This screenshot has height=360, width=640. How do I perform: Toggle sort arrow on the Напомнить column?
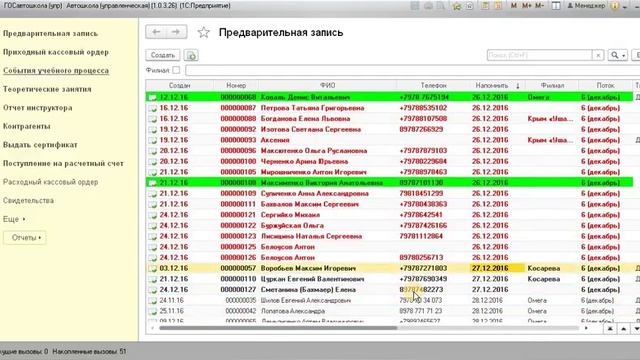(x=518, y=86)
